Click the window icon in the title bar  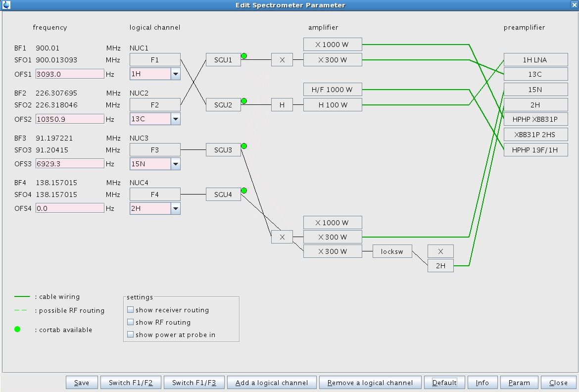pyautogui.click(x=5, y=5)
